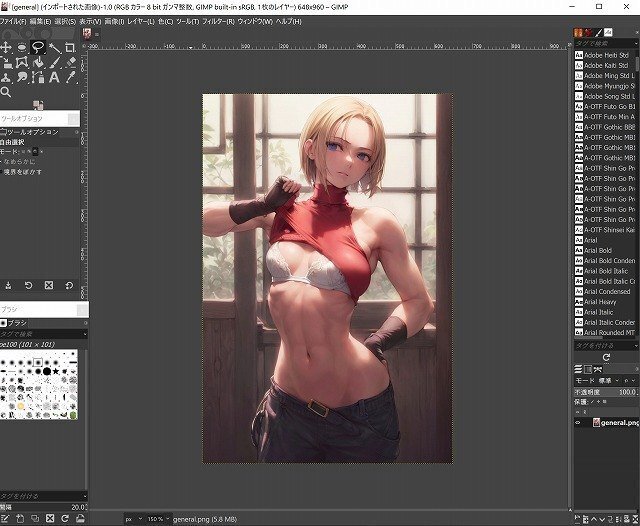Delete brush icon in brushes panel
Viewport: 640px width, 526px height.
(50, 519)
